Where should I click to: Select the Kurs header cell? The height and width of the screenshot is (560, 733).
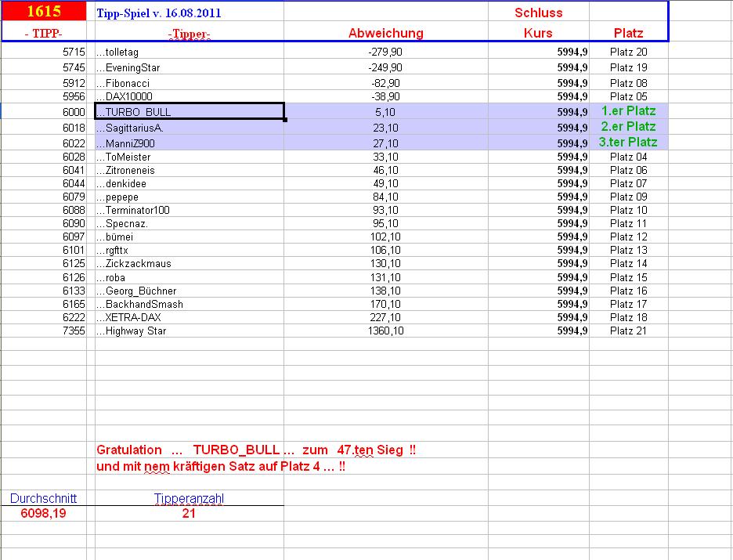click(x=538, y=33)
